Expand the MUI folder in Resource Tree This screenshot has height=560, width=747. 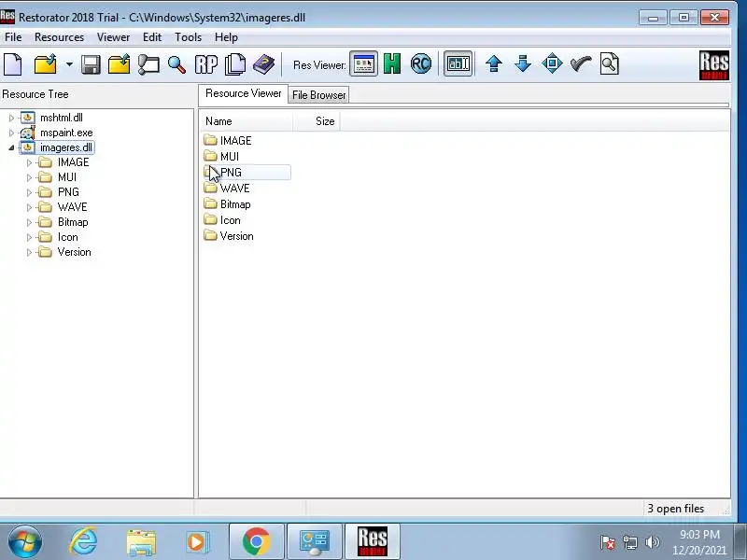(29, 177)
